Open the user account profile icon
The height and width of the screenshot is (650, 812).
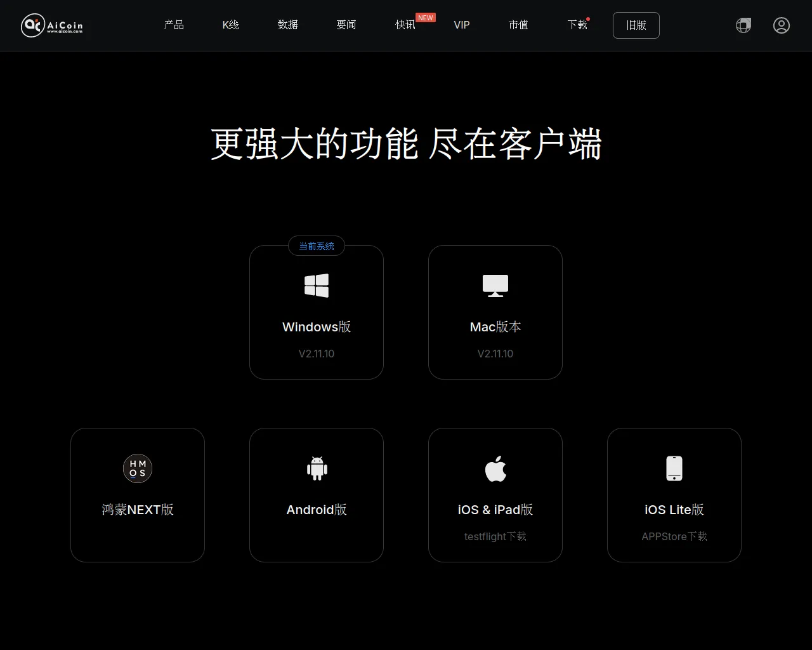coord(782,25)
